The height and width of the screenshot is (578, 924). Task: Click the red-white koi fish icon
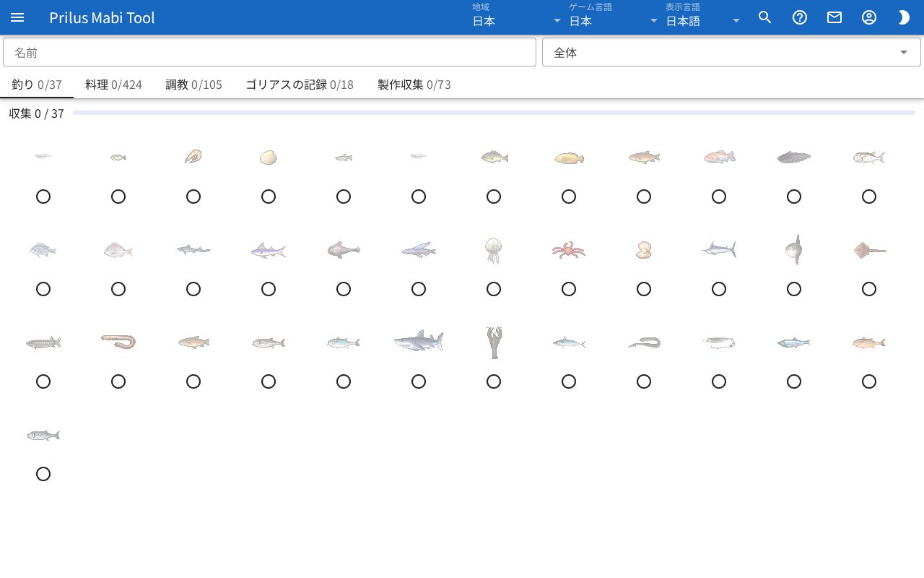pos(719,157)
